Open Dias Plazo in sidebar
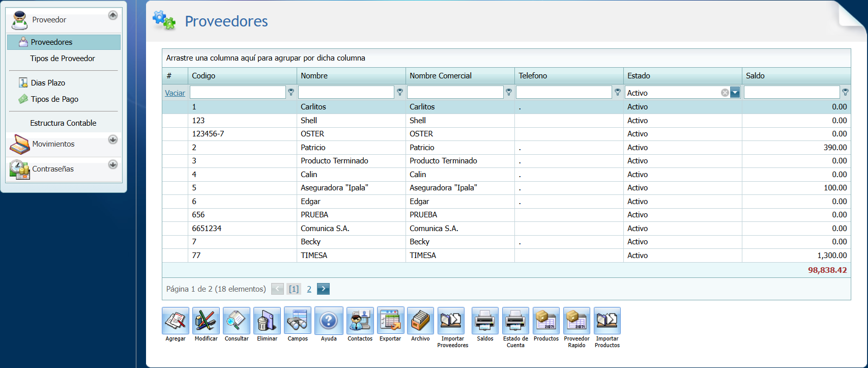 click(x=48, y=83)
